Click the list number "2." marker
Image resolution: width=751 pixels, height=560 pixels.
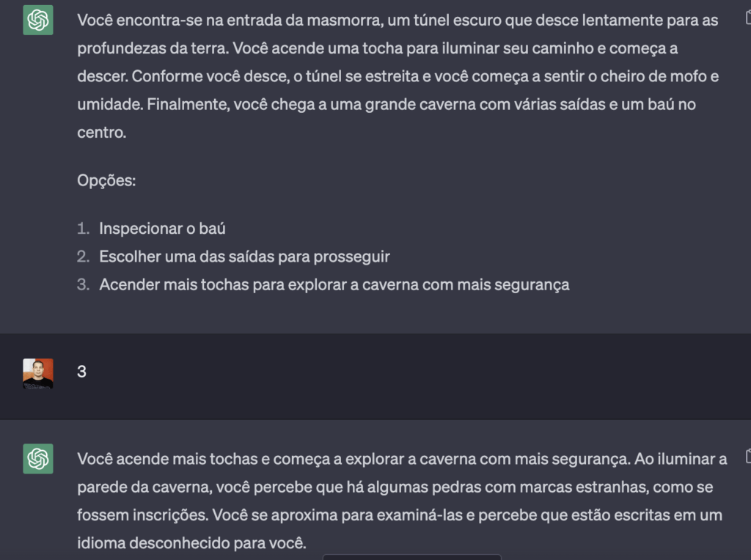pyautogui.click(x=84, y=257)
